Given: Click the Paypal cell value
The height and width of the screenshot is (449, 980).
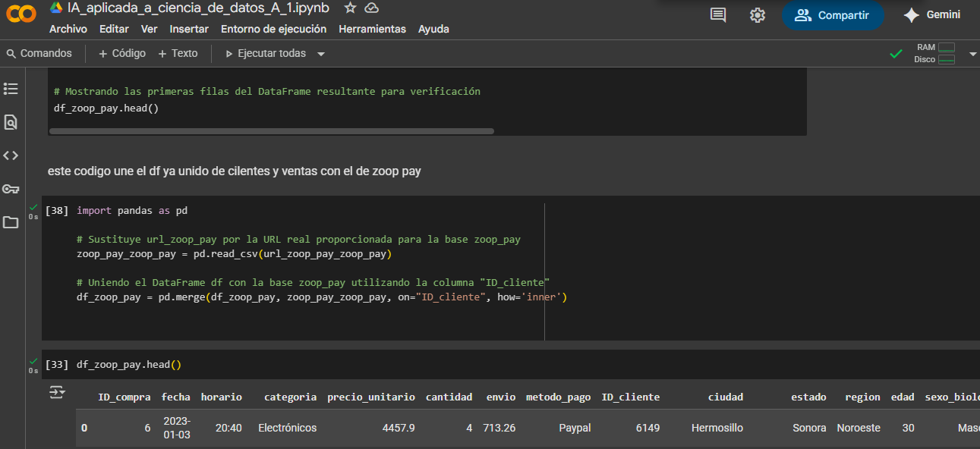Looking at the screenshot, I should pos(575,428).
